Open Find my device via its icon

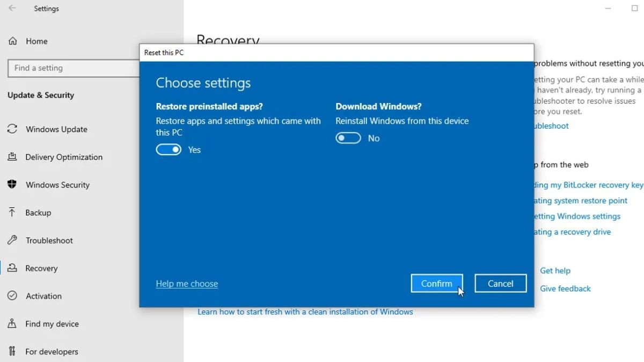coord(11,324)
